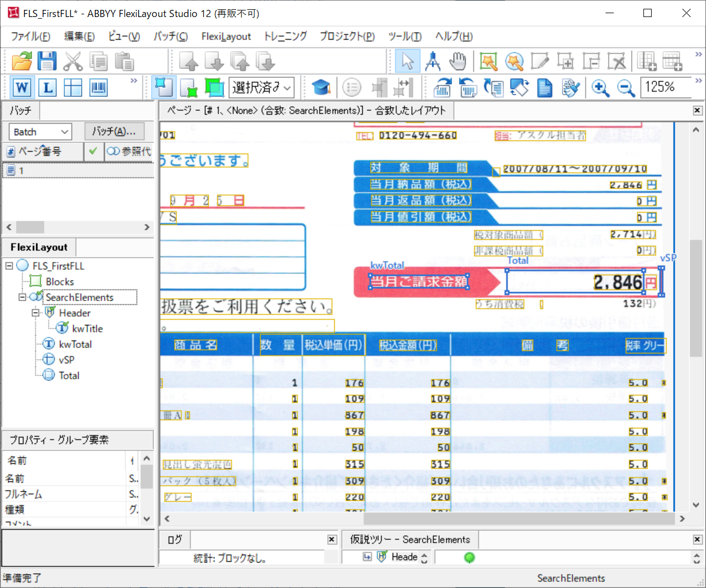Select kwTotal tree element
706x588 pixels.
pos(75,344)
